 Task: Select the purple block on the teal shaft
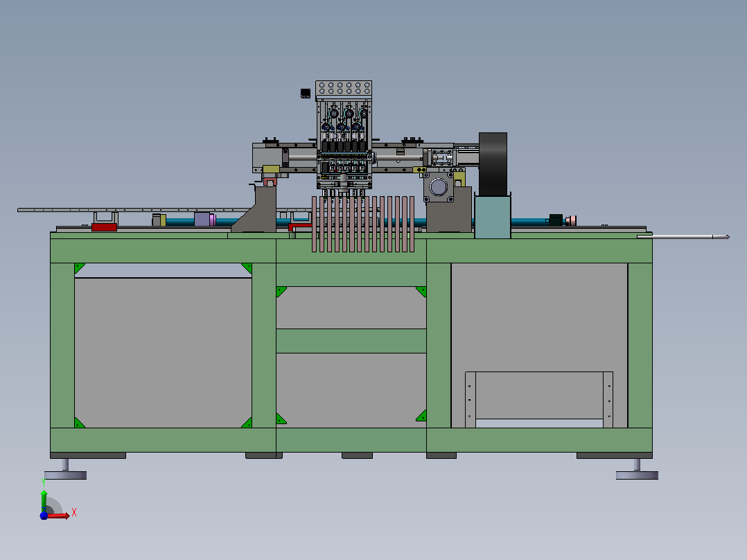(x=202, y=219)
